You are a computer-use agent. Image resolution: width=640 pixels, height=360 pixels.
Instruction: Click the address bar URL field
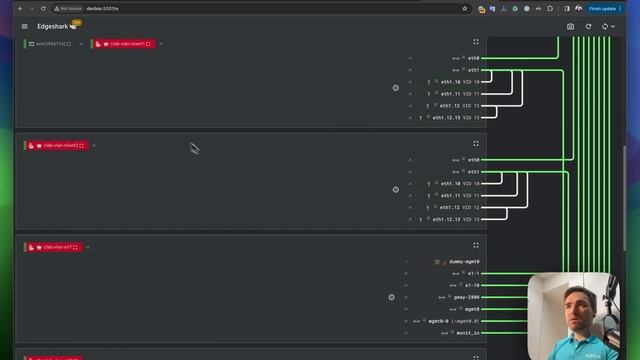[261, 9]
